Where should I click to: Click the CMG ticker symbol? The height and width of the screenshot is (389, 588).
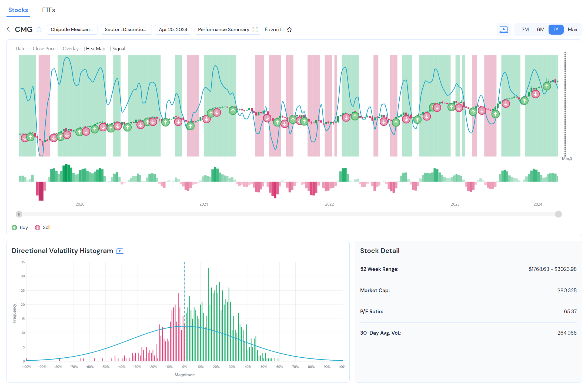pyautogui.click(x=24, y=29)
